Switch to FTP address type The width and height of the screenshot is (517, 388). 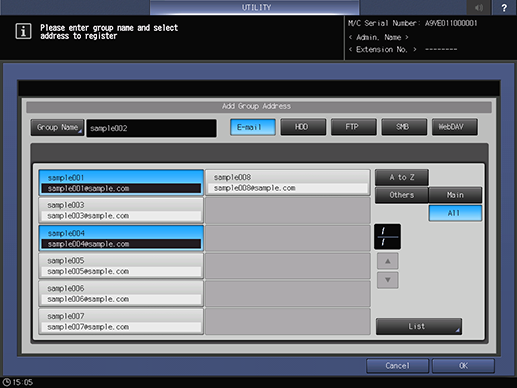[353, 127]
